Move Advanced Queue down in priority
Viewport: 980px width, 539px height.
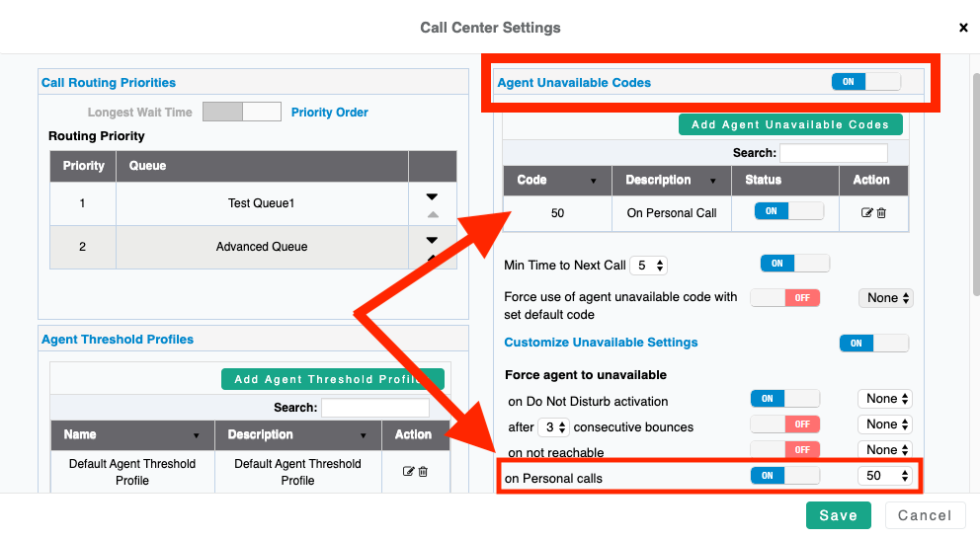click(x=432, y=240)
